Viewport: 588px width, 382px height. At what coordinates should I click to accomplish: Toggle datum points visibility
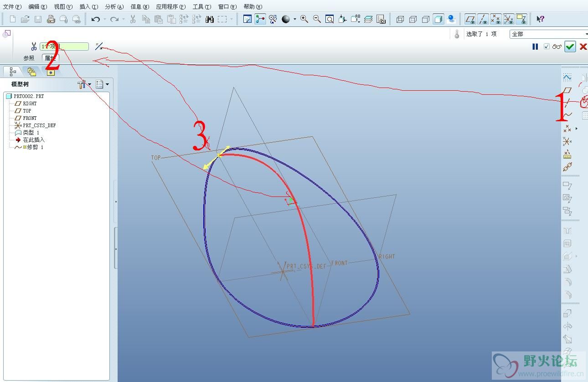click(496, 19)
